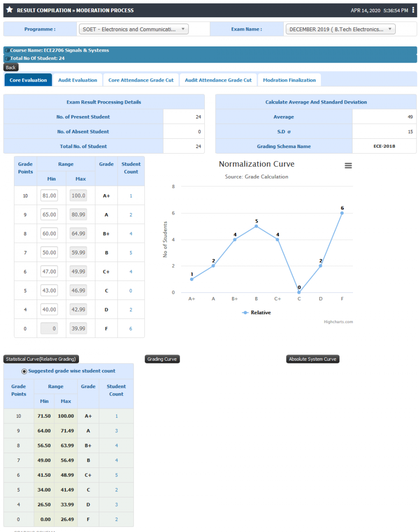This screenshot has width=418, height=532.
Task: Edit the A+ minimum field 81.00
Action: 49,195
